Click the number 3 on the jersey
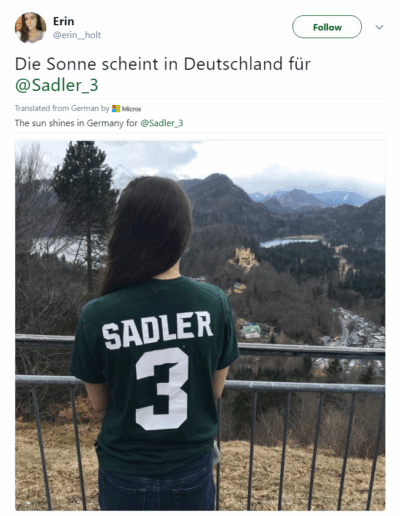The height and width of the screenshot is (516, 400). (162, 389)
